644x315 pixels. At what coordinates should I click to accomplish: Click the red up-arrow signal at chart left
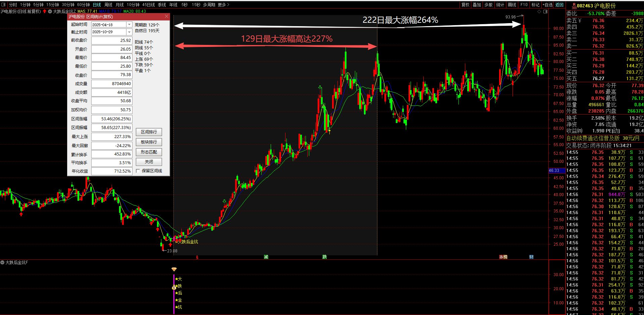point(21,214)
